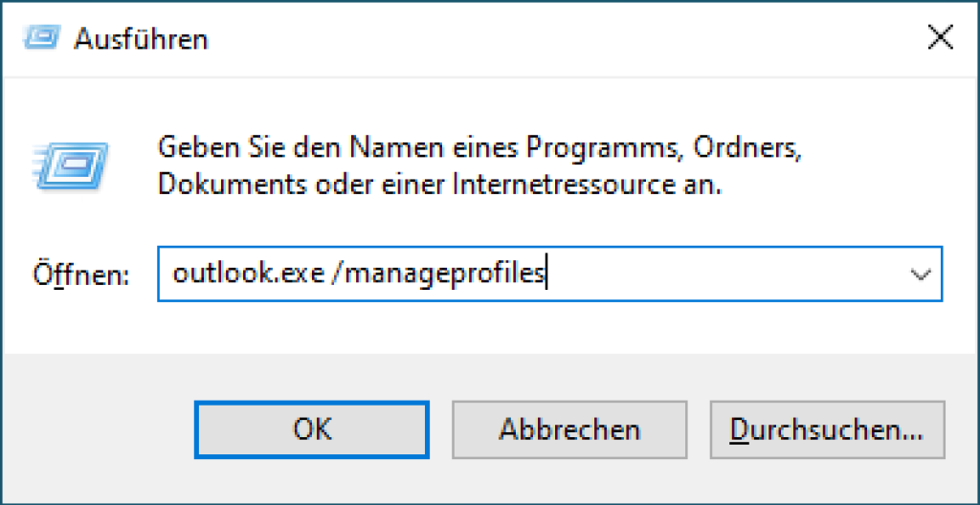This screenshot has width=980, height=505.
Task: Expand the Öffnen combo box dropdown arrow
Action: coord(920,274)
